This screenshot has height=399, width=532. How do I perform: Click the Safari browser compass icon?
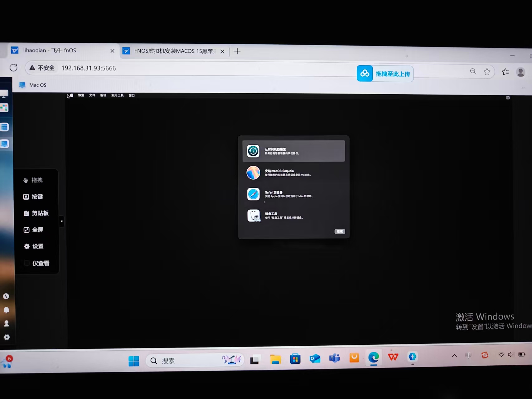tap(253, 194)
